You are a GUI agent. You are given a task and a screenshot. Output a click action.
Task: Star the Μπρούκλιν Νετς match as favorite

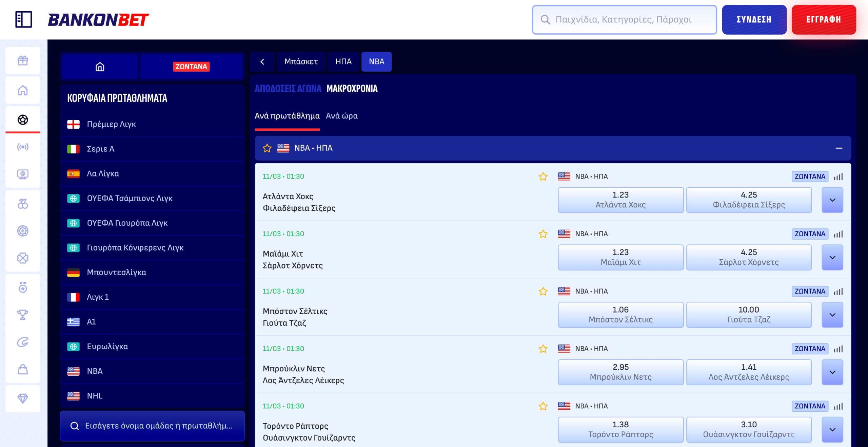coord(543,349)
